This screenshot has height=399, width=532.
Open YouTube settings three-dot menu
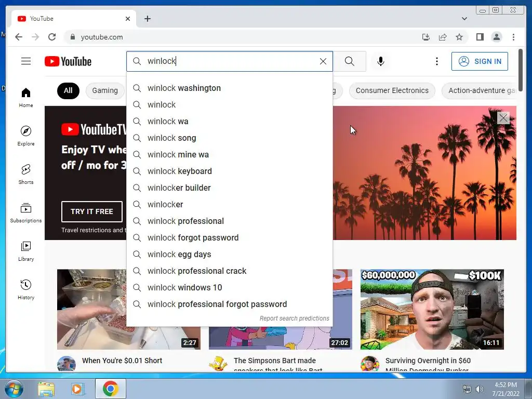tap(436, 61)
